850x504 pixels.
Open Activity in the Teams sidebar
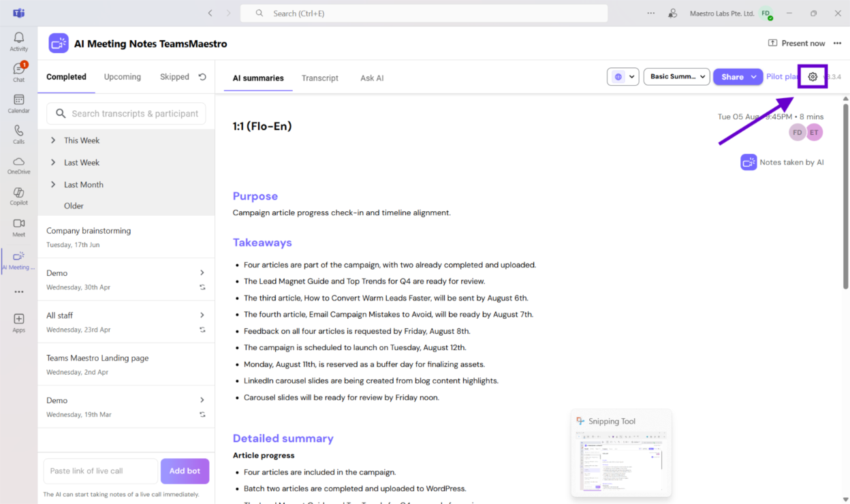click(x=18, y=42)
